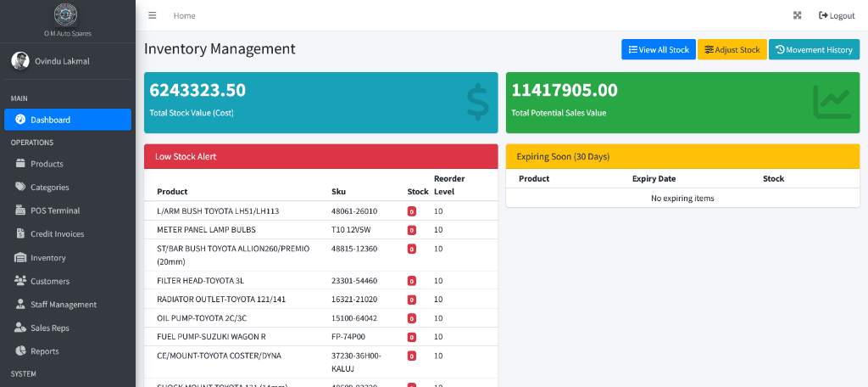Click SKU 48061-26010
This screenshot has width=868, height=387.
tap(354, 211)
